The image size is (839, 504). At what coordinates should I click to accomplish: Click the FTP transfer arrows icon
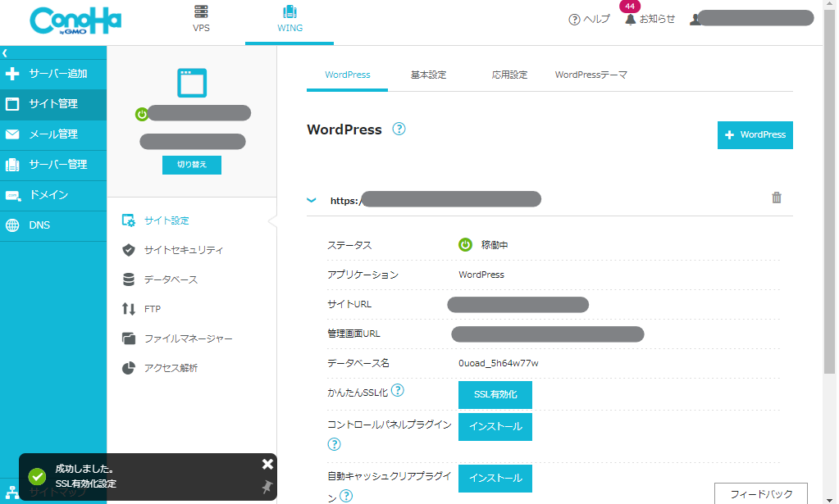coord(129,309)
